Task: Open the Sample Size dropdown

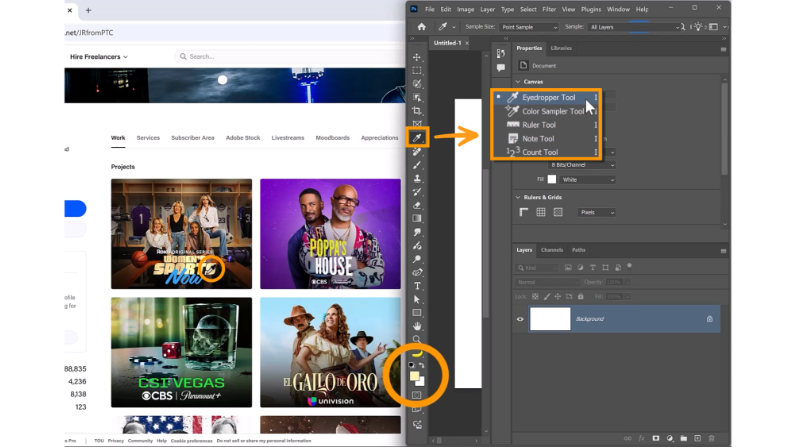Action: click(529, 27)
